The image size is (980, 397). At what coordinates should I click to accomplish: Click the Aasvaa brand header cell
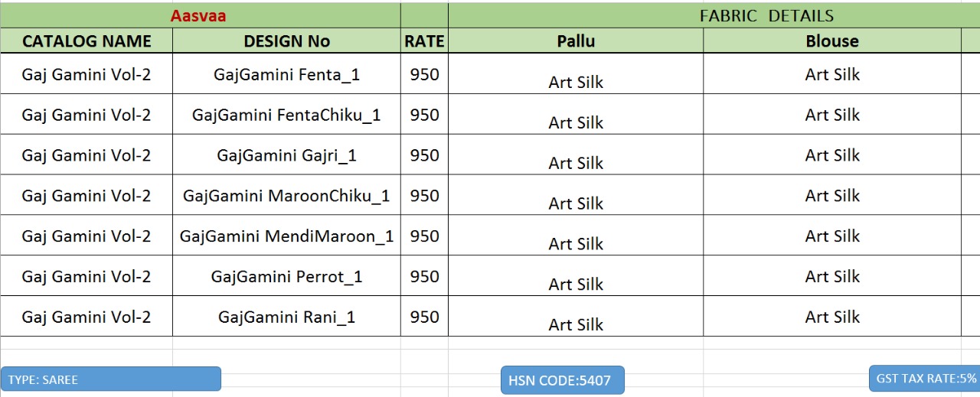(x=198, y=16)
